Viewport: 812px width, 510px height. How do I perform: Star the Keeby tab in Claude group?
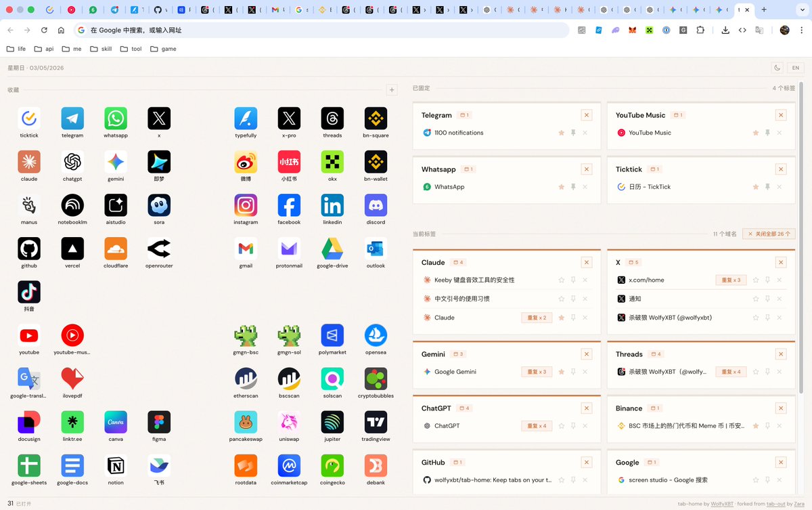pos(561,280)
